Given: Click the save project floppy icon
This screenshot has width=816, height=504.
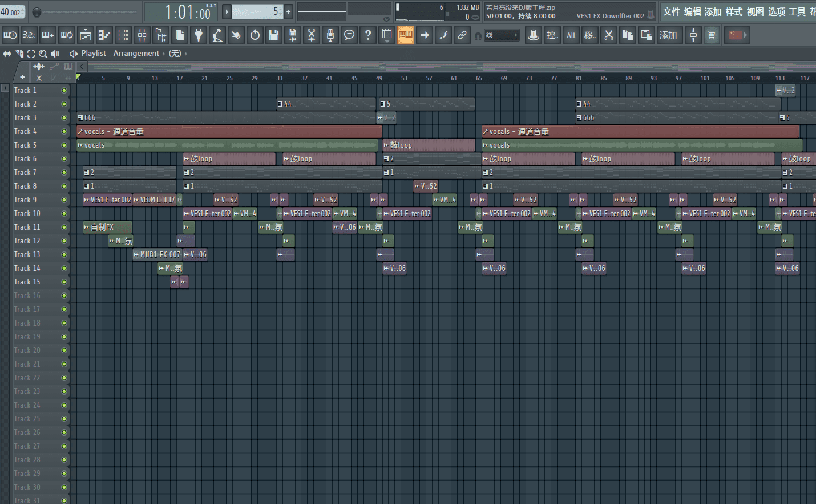Looking at the screenshot, I should click(274, 35).
